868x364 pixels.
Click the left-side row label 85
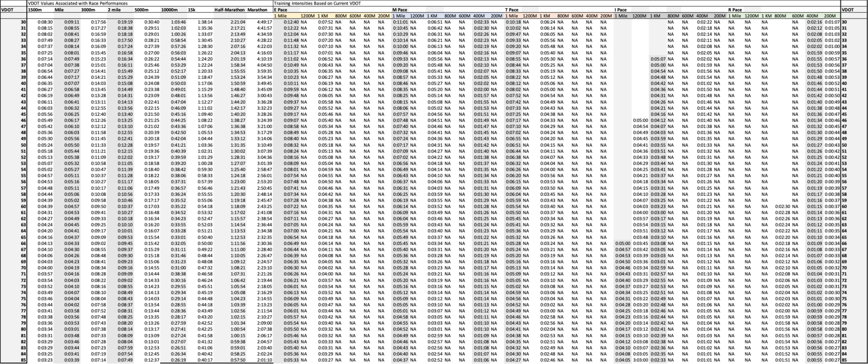click(23, 360)
